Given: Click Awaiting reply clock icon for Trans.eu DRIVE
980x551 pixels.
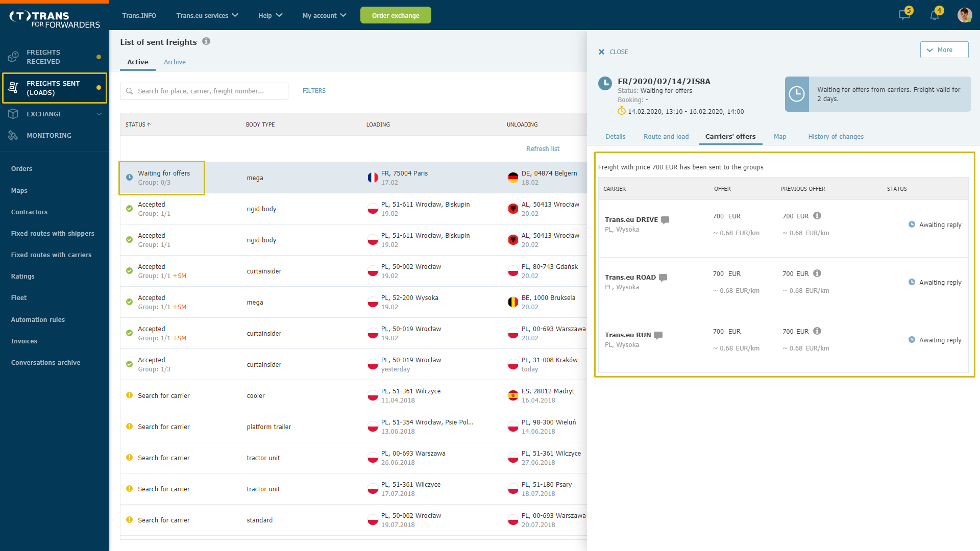Looking at the screenshot, I should point(912,224).
